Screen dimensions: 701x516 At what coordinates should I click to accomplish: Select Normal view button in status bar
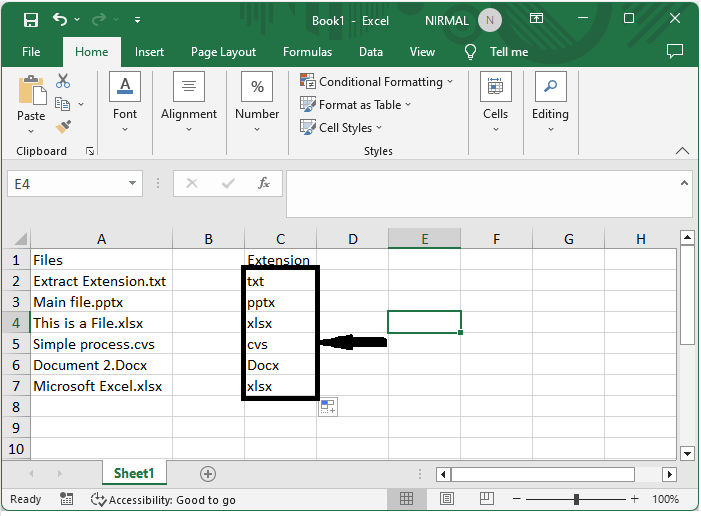406,499
